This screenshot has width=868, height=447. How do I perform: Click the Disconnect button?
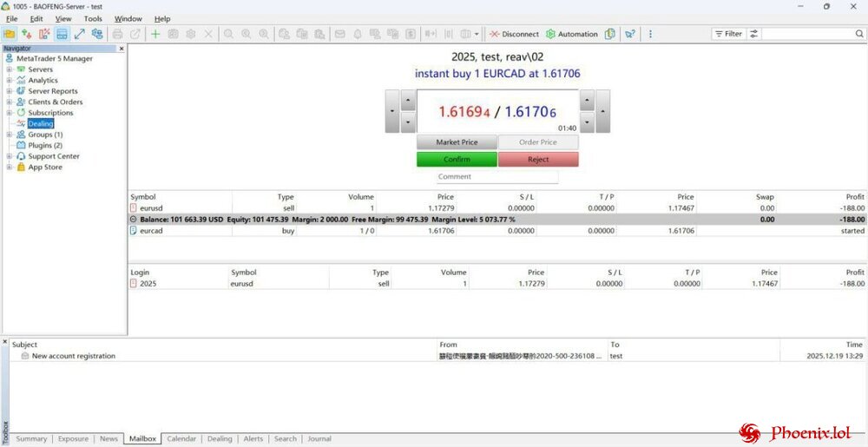pyautogui.click(x=514, y=34)
